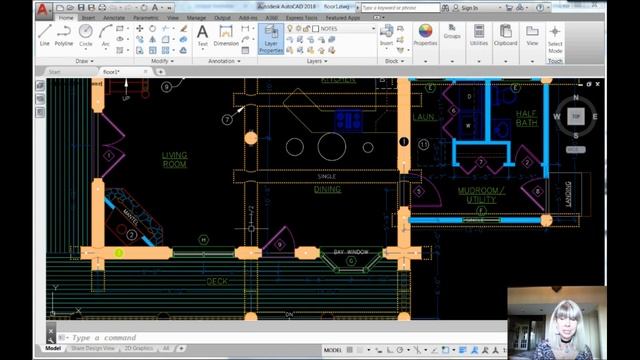
Task: Add a new drawing tab with plus button
Action: tap(160, 72)
